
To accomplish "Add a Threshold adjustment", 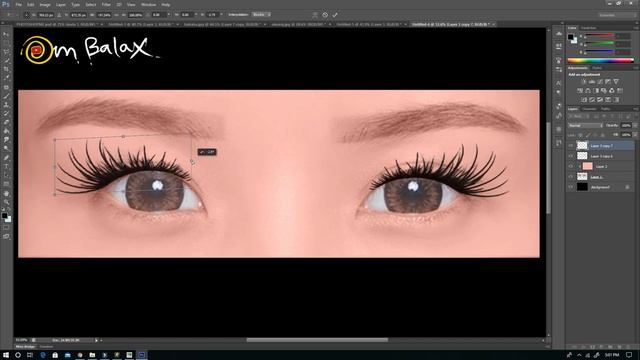I will (600, 100).
